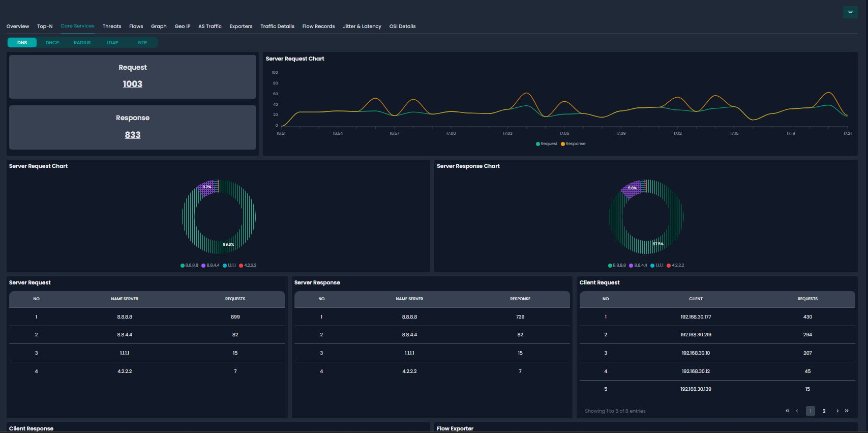Image resolution: width=868 pixels, height=433 pixels.
Task: Open the Top-N tab
Action: [x=45, y=26]
